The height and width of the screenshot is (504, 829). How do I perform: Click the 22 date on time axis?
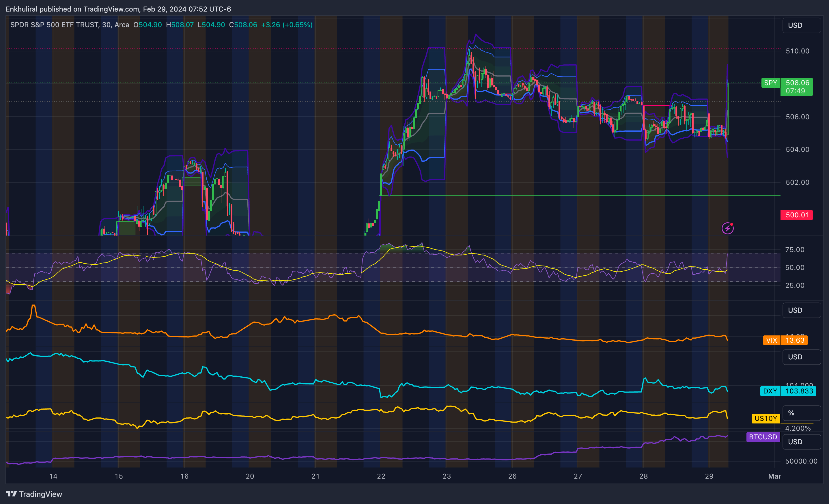(x=381, y=476)
